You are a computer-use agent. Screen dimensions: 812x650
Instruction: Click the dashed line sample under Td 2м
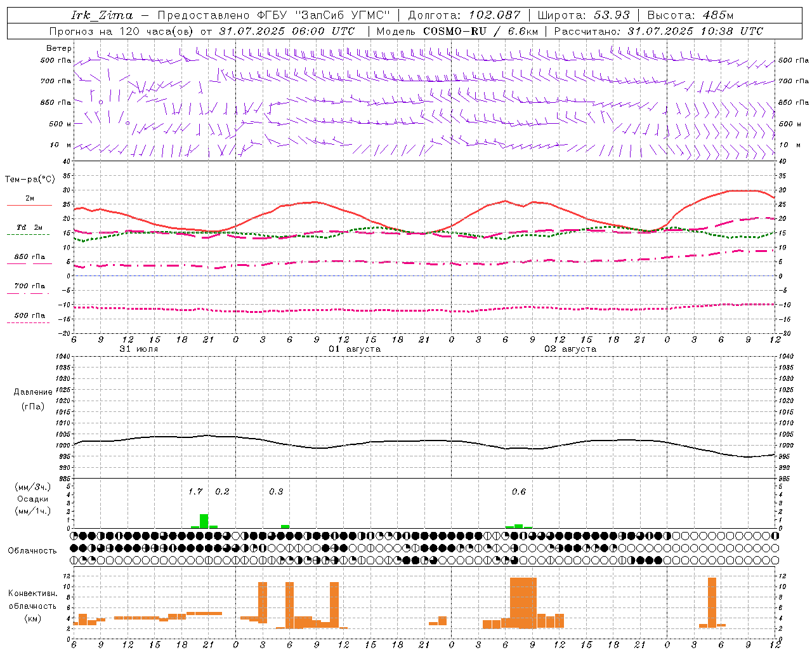[x=28, y=234]
